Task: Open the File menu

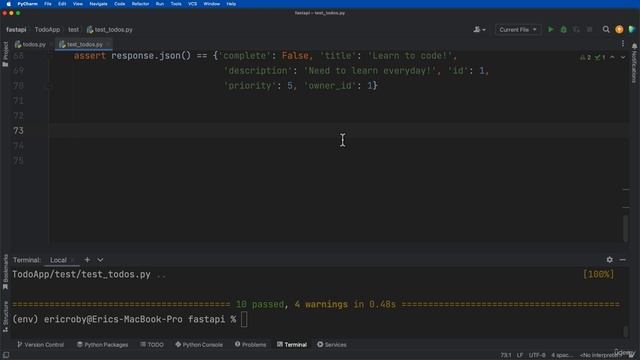Action: pyautogui.click(x=48, y=4)
